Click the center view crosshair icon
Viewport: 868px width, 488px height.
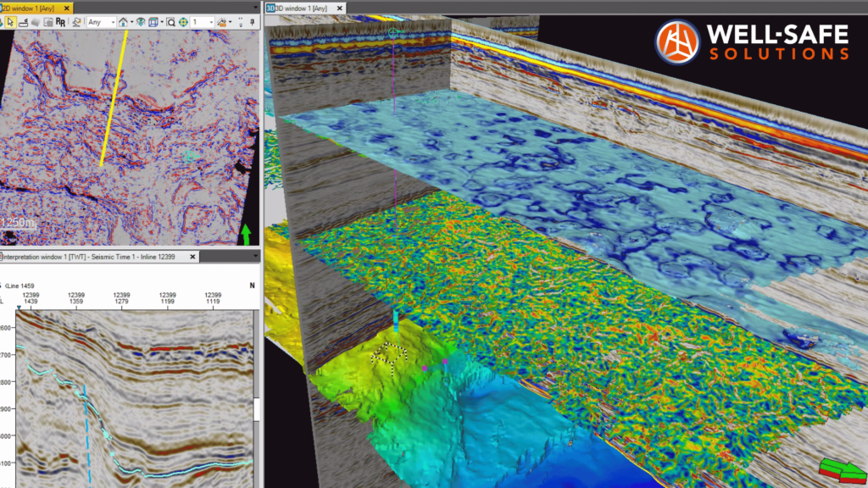184,24
